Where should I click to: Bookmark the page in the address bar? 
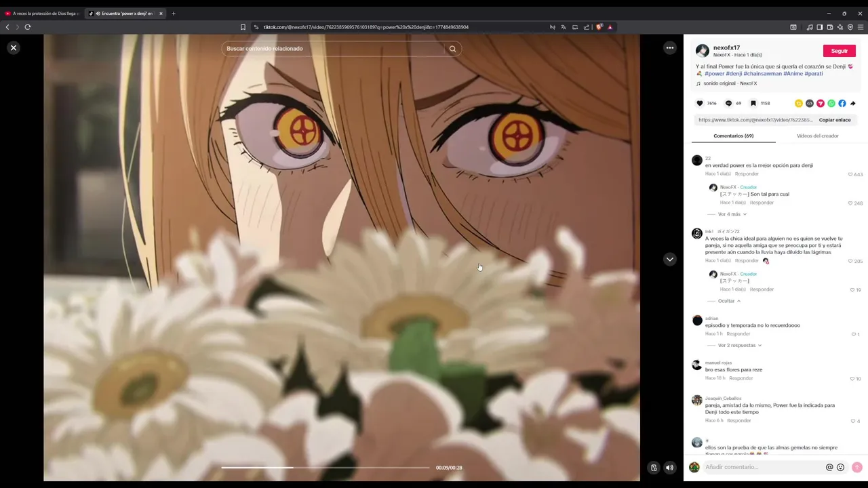(x=243, y=27)
